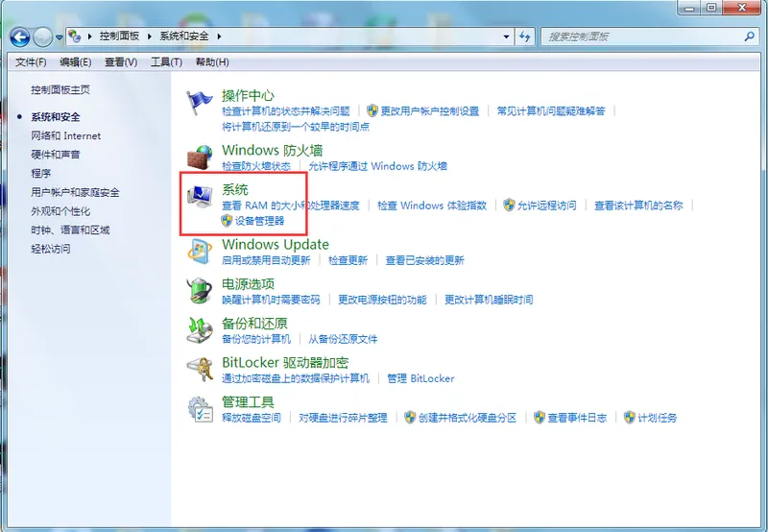Click the 系统 computer monitor icon
768x532 pixels.
[200, 197]
